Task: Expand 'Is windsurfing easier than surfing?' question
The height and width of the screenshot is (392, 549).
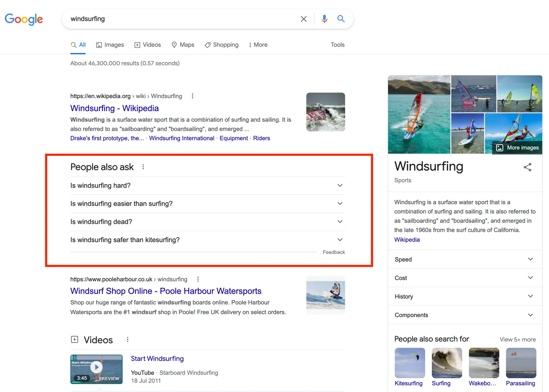Action: click(207, 204)
